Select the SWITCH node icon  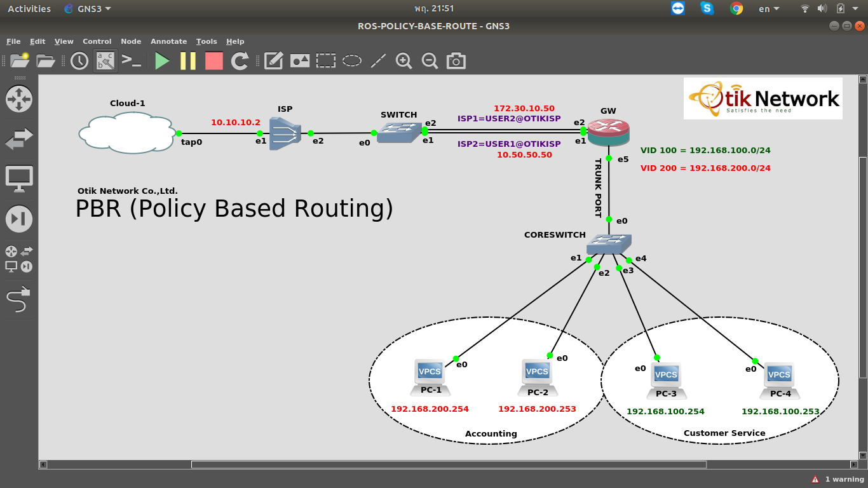398,132
